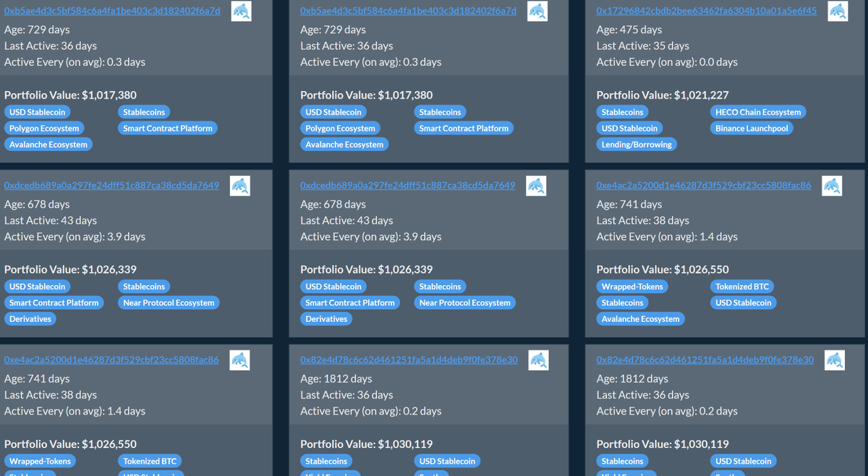
Task: Click Stablecoins tag in the 0x17296842 card
Action: coord(622,112)
